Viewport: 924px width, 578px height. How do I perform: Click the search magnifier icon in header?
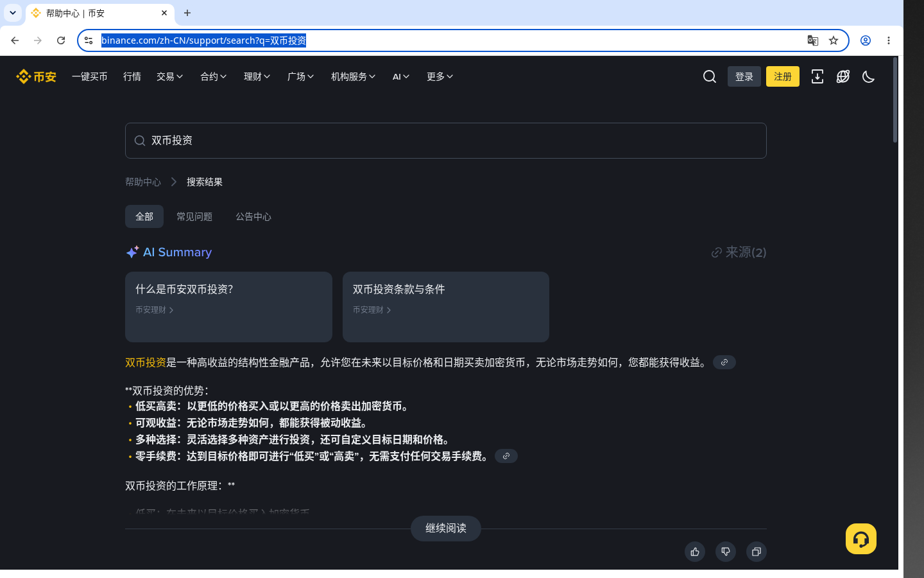tap(710, 76)
